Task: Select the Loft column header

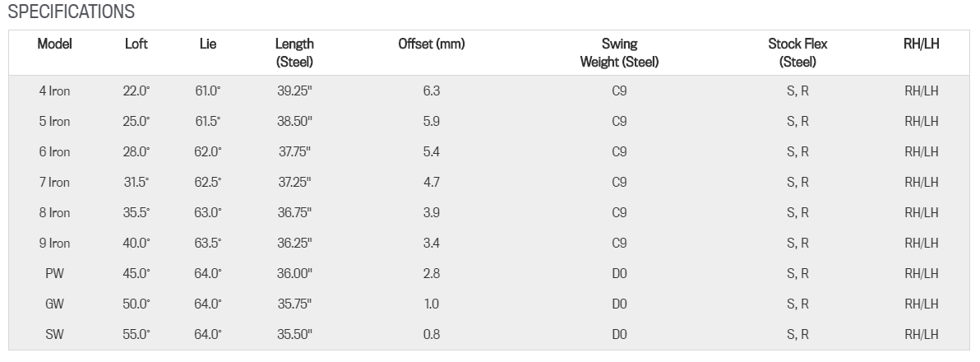Action: pyautogui.click(x=136, y=44)
